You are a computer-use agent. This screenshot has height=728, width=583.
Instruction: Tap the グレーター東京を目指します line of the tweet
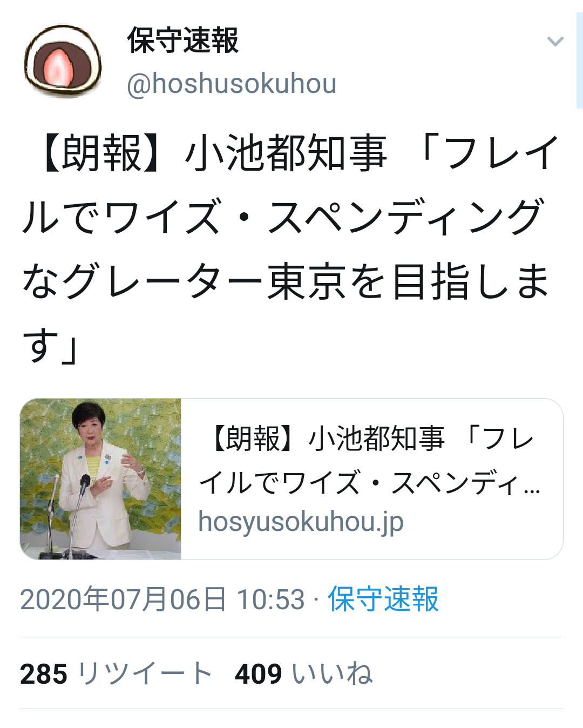(x=286, y=281)
